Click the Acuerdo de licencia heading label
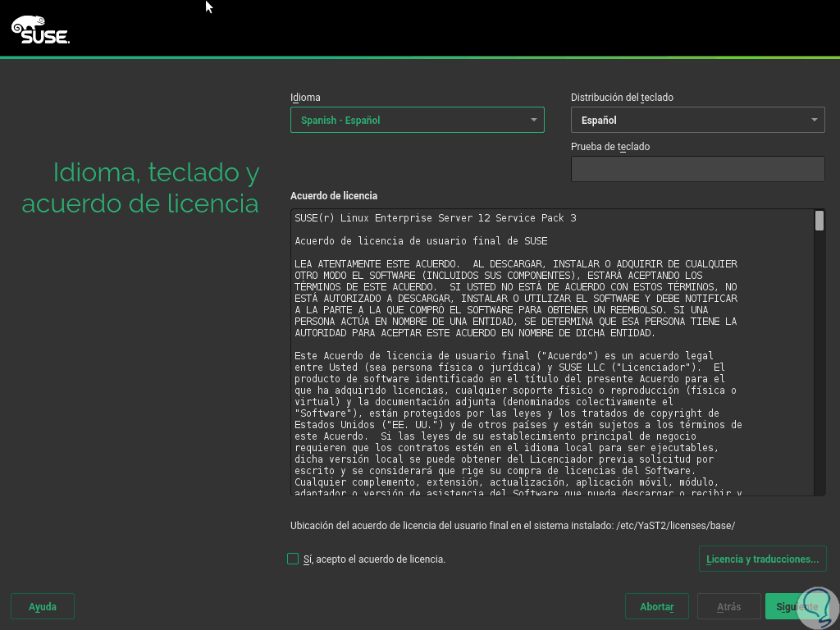Image resolution: width=840 pixels, height=630 pixels. 334,196
